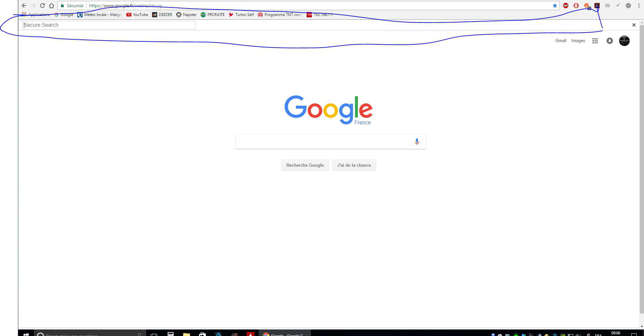Viewport: 644px width, 336px height.
Task: Click the grey HD extension icon
Action: (x=607, y=6)
